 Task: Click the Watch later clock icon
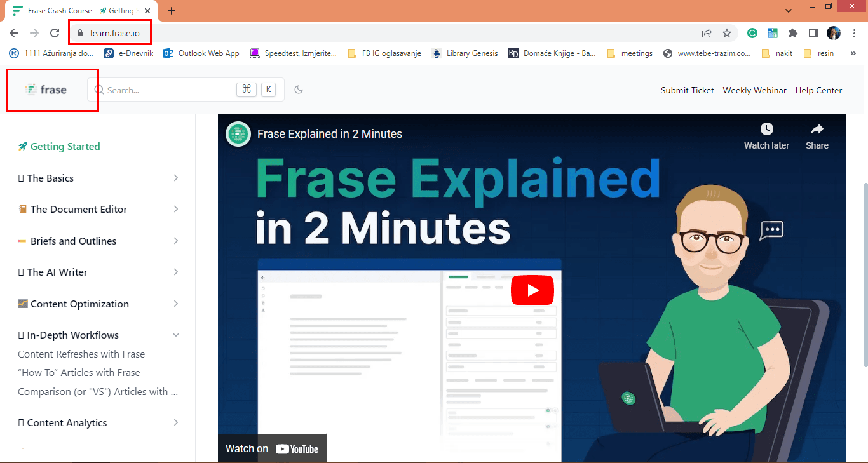[766, 130]
